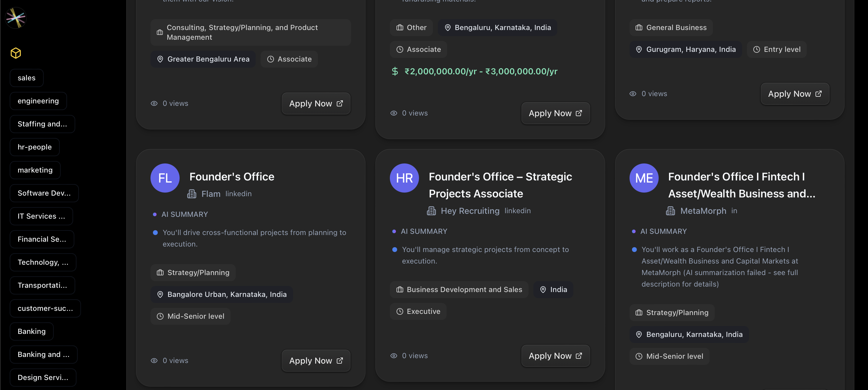Apply Now for the ₹2,000,000 salary job
This screenshot has width=868, height=390.
click(556, 113)
